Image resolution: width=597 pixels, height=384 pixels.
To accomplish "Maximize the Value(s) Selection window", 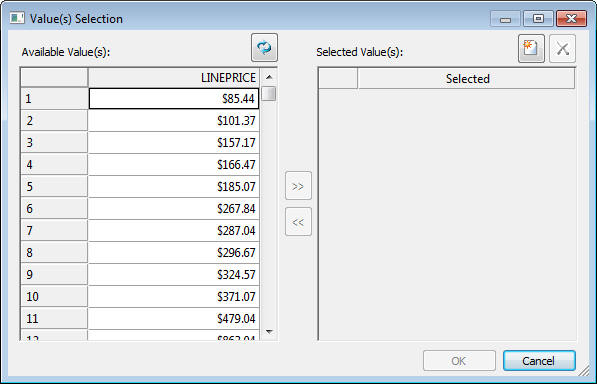I will click(x=538, y=19).
